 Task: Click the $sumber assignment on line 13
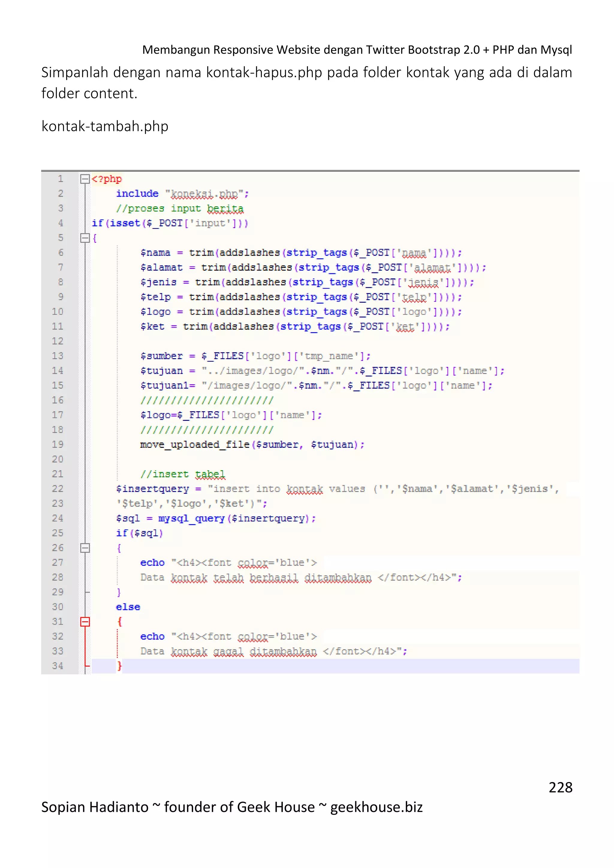pyautogui.click(x=255, y=356)
